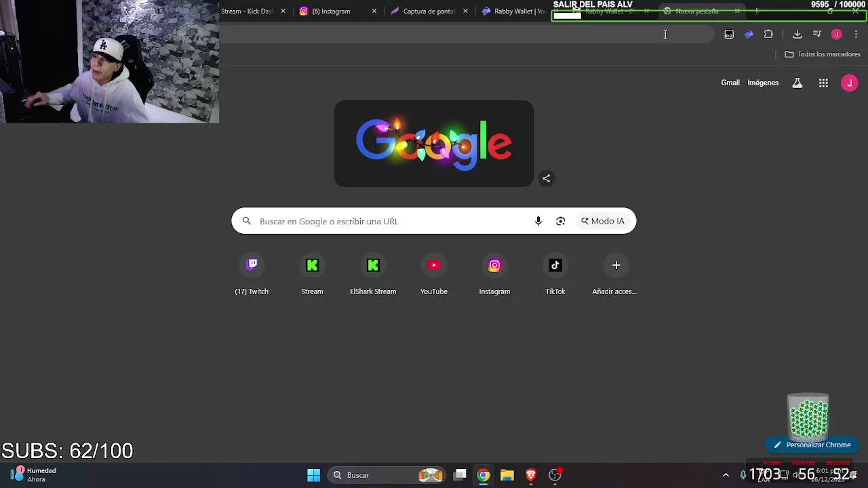
Task: Open the media controls toolbar icon
Action: 817,35
